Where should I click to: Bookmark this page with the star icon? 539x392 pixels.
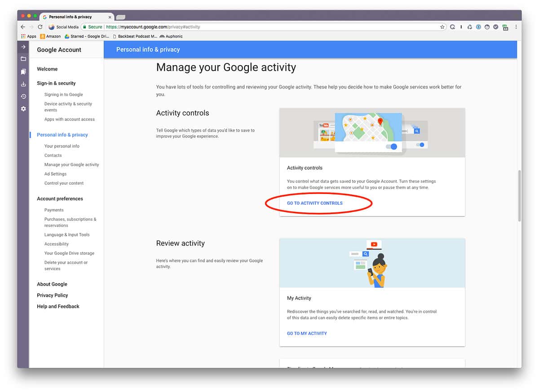(442, 27)
